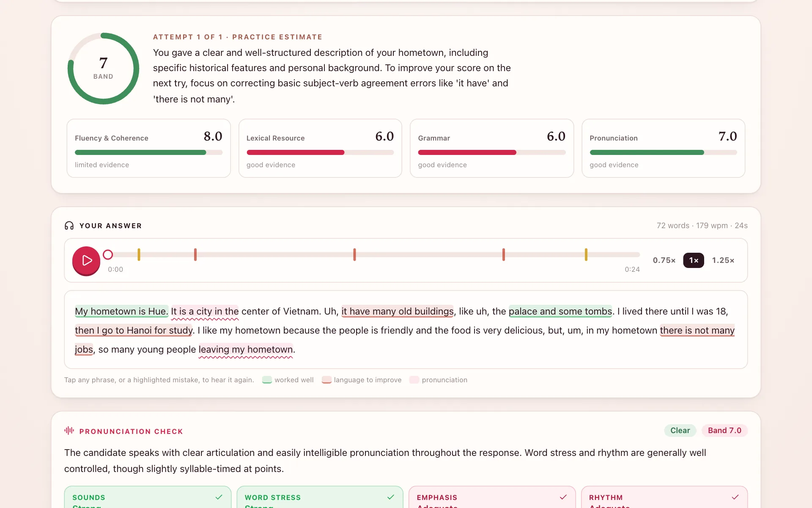Jump to the first yellow timeline marker
Screen dimensions: 812x508
tap(139, 254)
